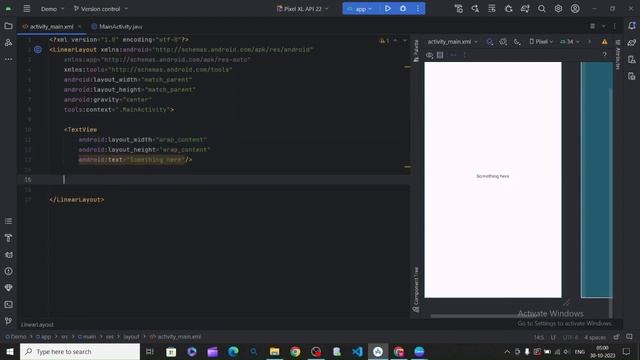Close the activity_main.xml tab

coord(80,27)
